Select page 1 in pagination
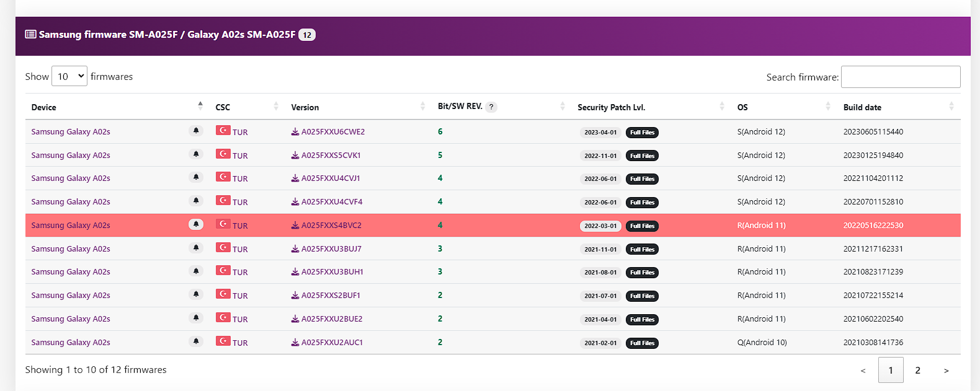 (x=891, y=371)
